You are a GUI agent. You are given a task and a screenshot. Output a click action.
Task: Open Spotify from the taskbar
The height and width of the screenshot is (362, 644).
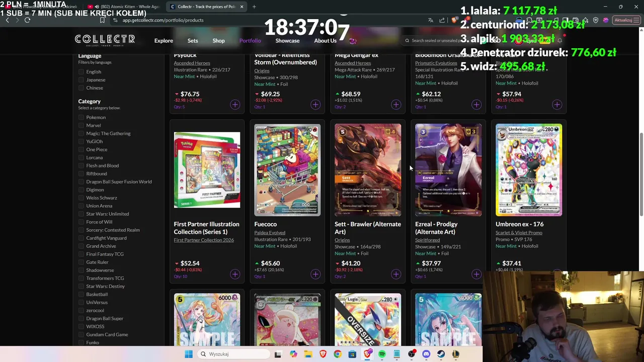coord(382,354)
